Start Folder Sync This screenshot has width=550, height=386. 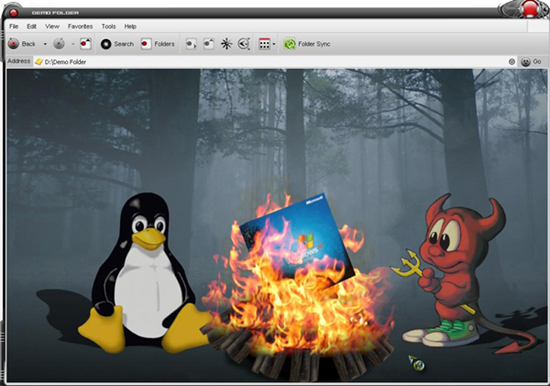(307, 44)
